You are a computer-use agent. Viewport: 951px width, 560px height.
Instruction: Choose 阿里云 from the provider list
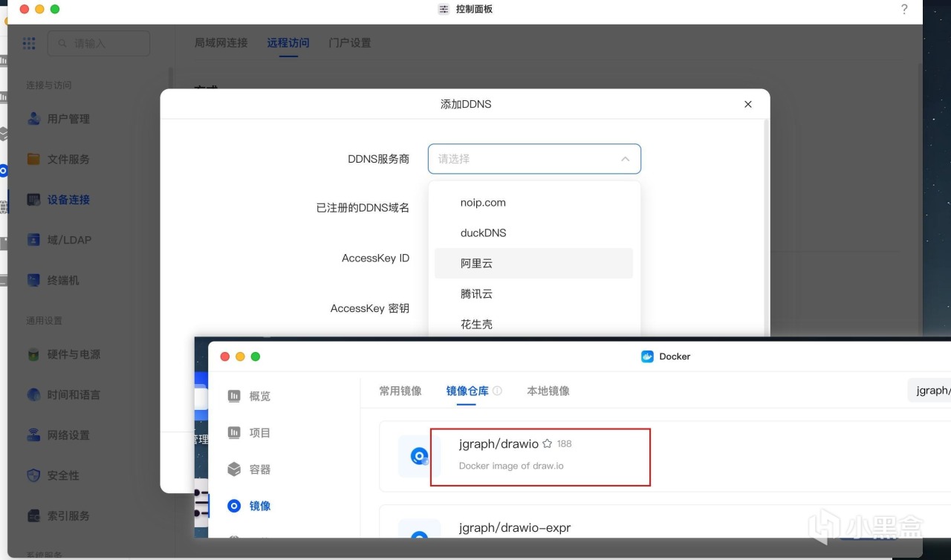[x=533, y=264]
